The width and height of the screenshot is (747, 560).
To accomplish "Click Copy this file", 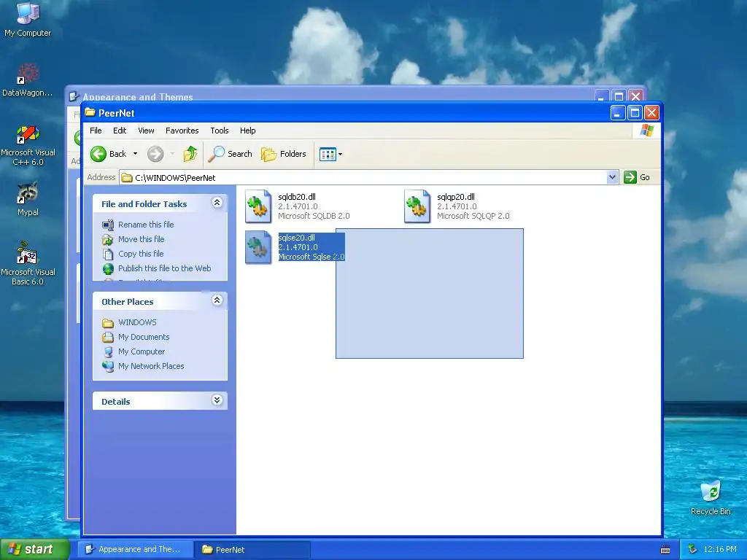I will point(141,254).
